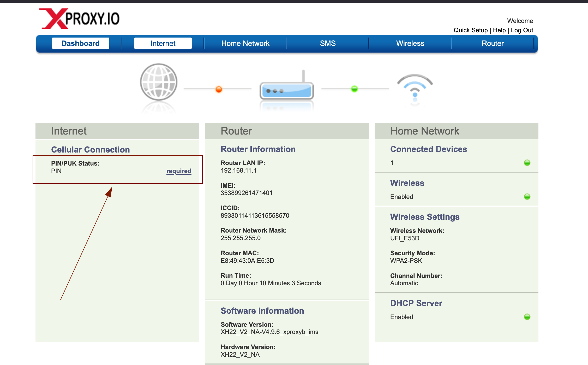Open the Home Network tab

pos(245,43)
